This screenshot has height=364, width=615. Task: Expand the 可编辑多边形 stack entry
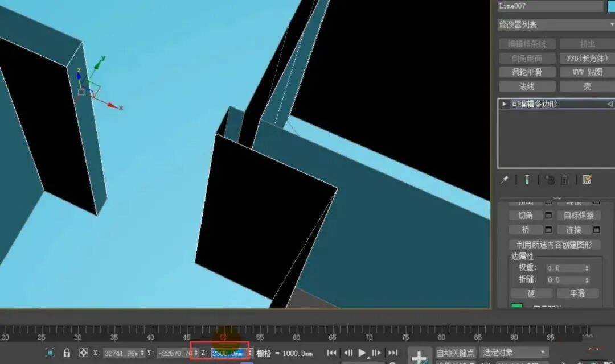[505, 104]
